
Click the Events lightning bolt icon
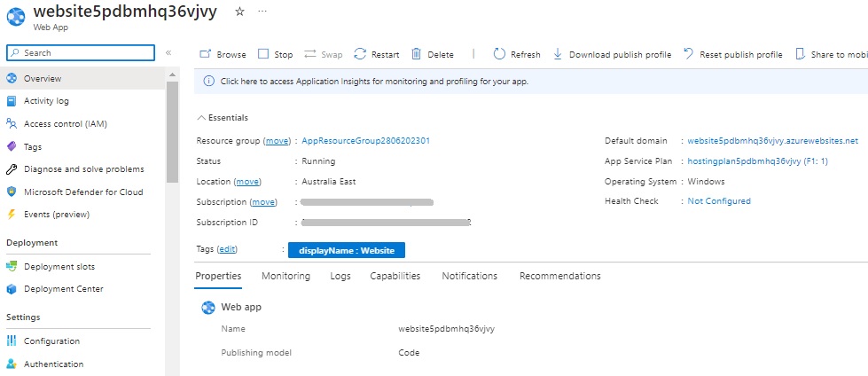12,215
